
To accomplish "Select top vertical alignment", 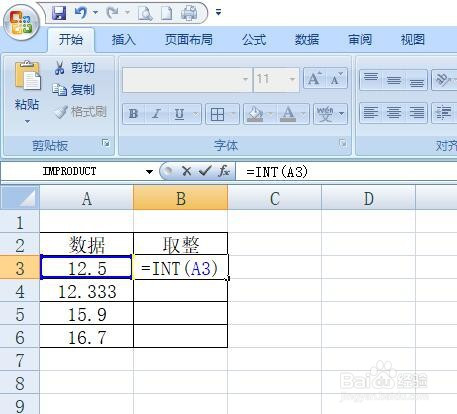I will pos(371,80).
